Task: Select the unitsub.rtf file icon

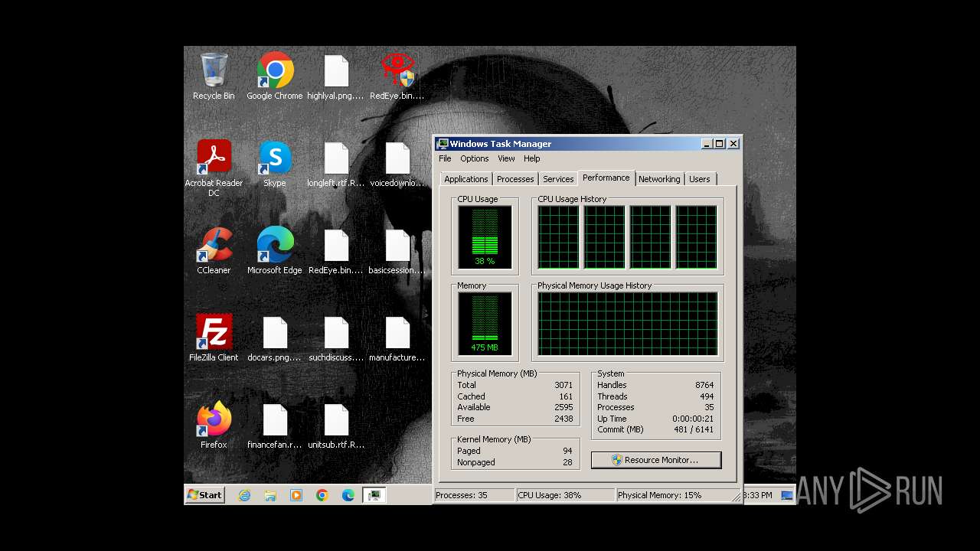Action: click(336, 425)
